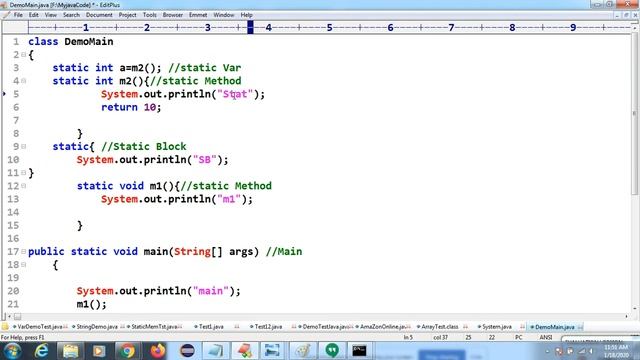Viewport: 640px width, 360px height.
Task: Click the word 'DemoMain' on line 1
Action: [x=89, y=42]
